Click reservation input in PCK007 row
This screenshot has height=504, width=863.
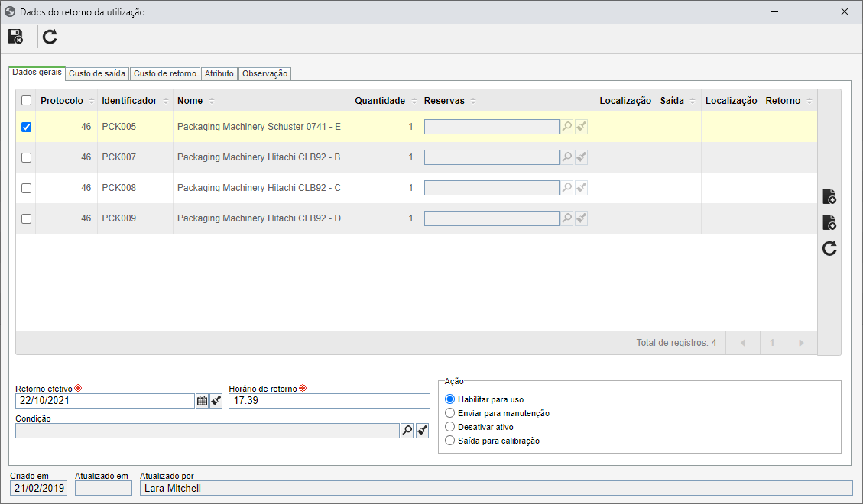[x=492, y=157]
